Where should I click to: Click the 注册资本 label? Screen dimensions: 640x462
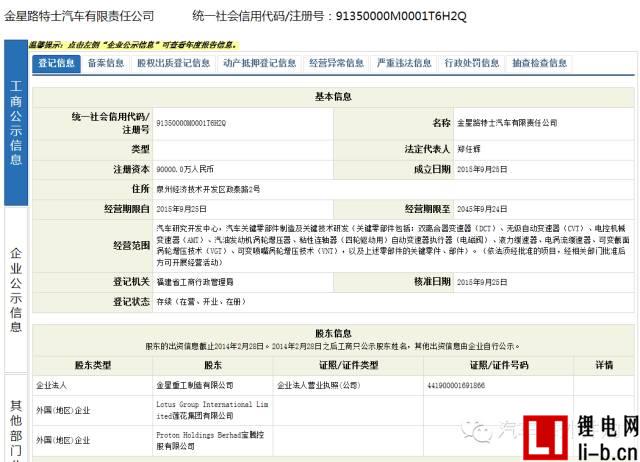pyautogui.click(x=131, y=169)
